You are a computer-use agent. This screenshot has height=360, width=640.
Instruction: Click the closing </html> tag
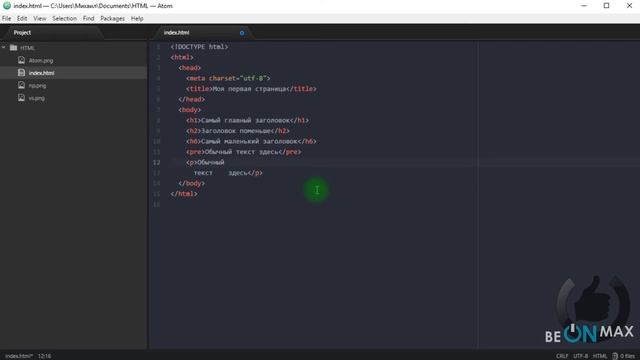[x=184, y=194]
